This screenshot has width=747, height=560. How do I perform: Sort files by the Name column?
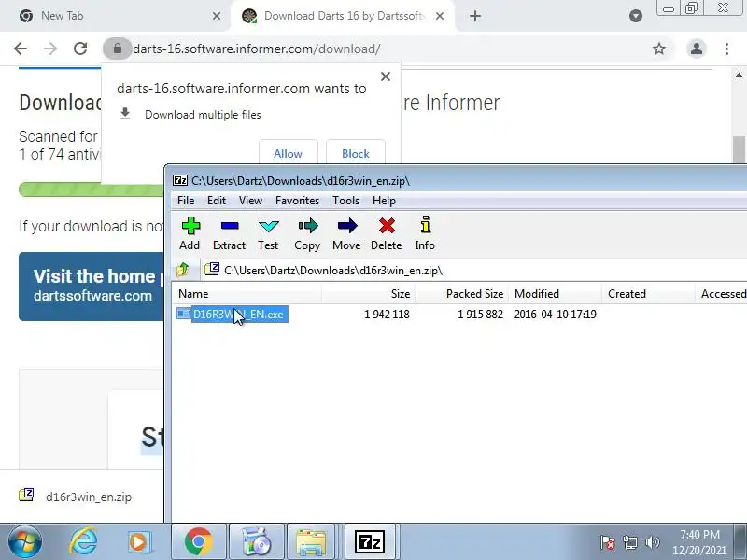point(247,294)
